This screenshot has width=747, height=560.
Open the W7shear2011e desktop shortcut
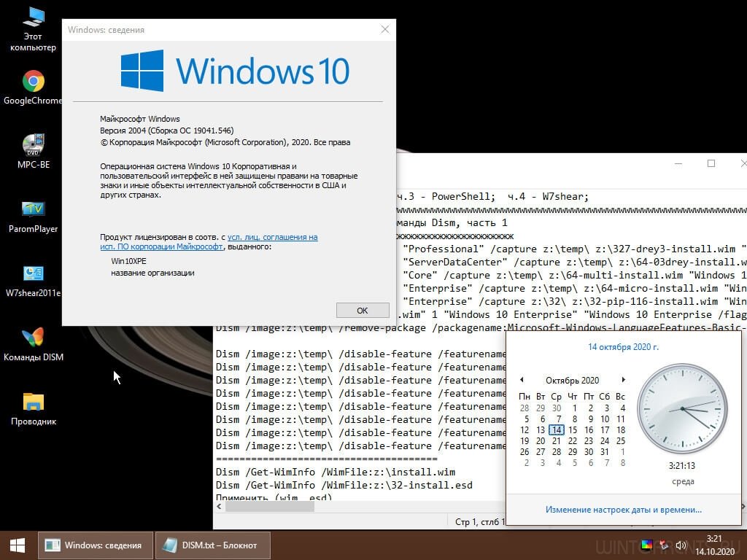tap(33, 274)
